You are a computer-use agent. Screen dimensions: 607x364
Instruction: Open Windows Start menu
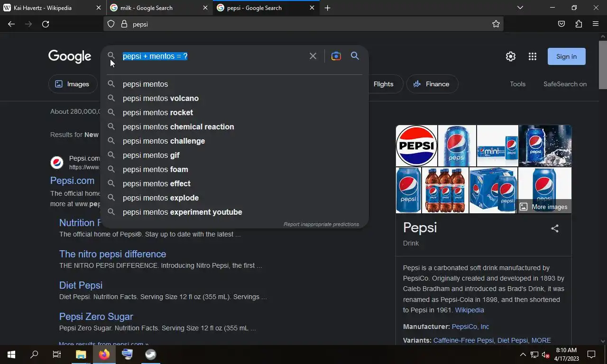(11, 355)
